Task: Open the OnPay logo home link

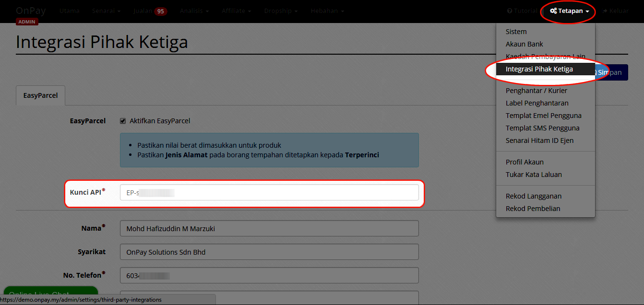Action: click(31, 11)
